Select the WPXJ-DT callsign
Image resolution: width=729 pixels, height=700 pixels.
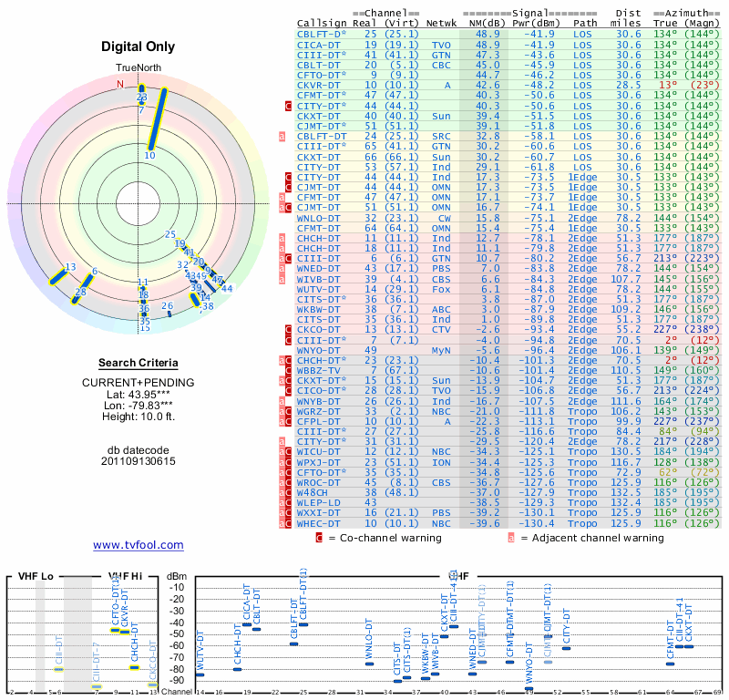tap(319, 462)
